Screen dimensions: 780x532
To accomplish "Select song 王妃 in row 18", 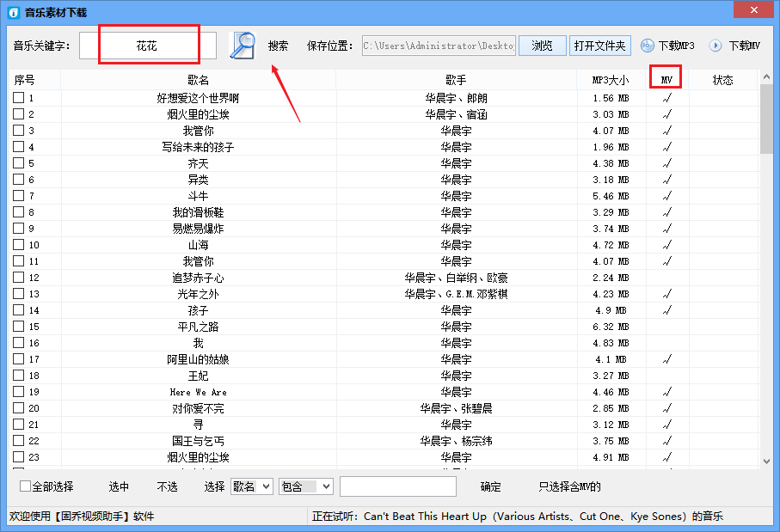I will click(198, 376).
